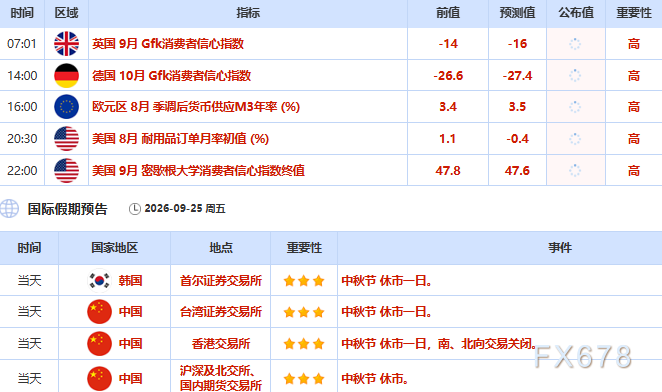The height and width of the screenshot is (392, 662).
Task: Click the 地点 column header
Action: [x=221, y=248]
